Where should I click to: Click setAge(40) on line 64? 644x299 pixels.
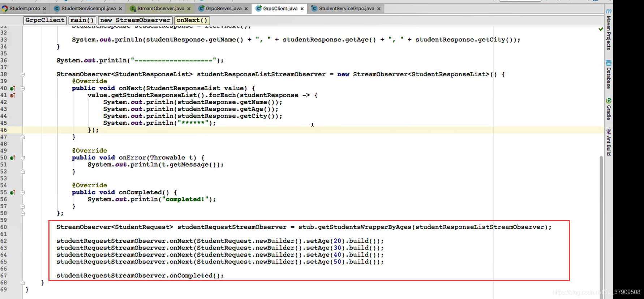(x=326, y=255)
